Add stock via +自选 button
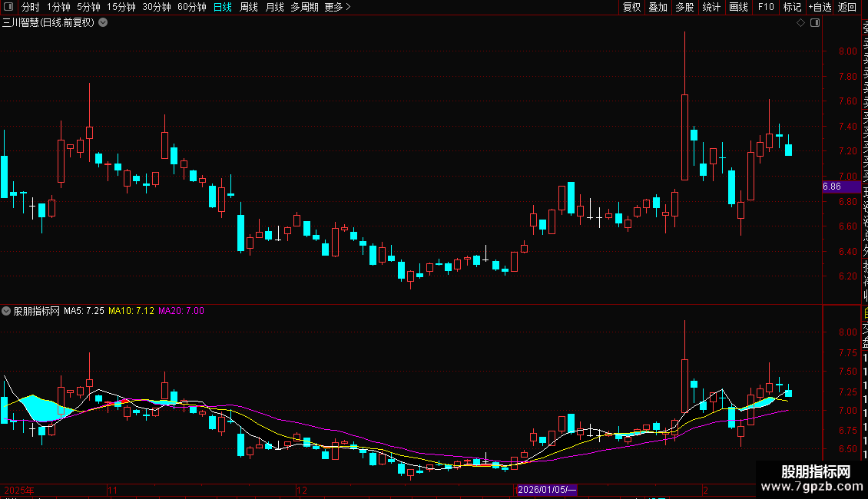 (x=820, y=7)
